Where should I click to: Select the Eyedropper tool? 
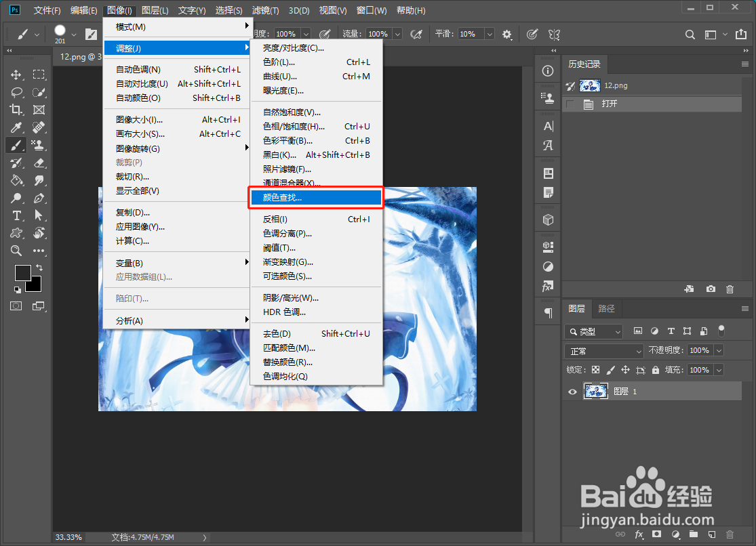16,127
